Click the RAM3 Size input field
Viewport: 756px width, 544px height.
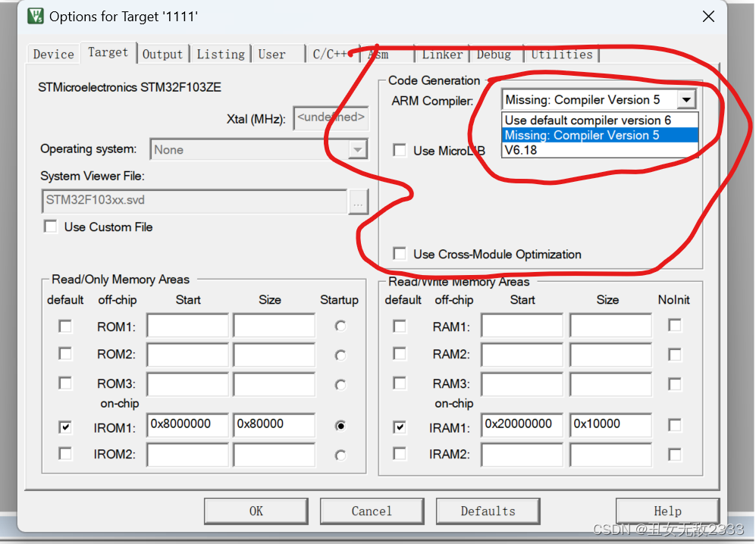[611, 384]
